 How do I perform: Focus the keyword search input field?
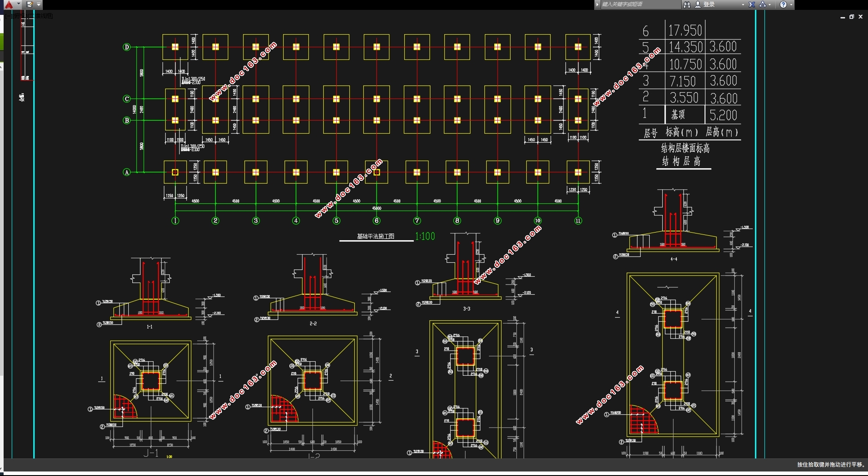coord(641,4)
